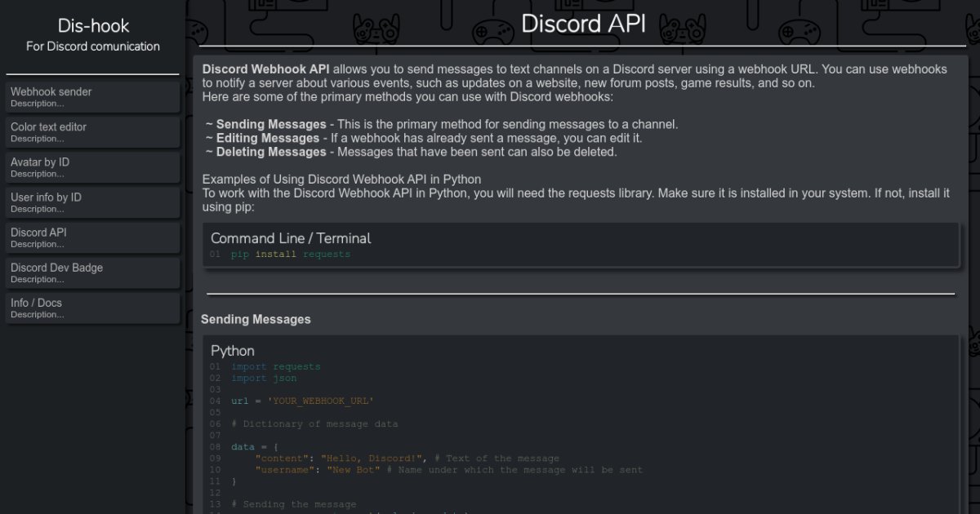Screen dimensions: 980x514
Task: Navigate to Info / Docs section
Action: pos(92,308)
